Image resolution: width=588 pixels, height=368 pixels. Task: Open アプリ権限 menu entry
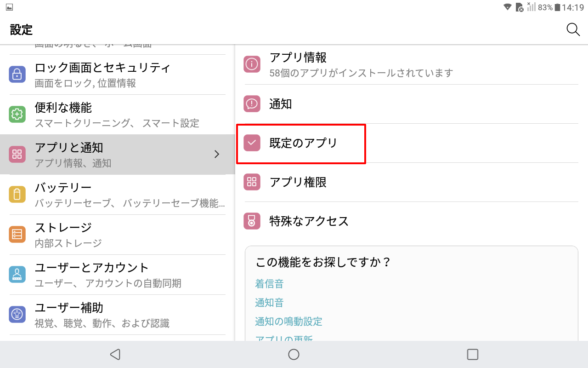click(411, 182)
